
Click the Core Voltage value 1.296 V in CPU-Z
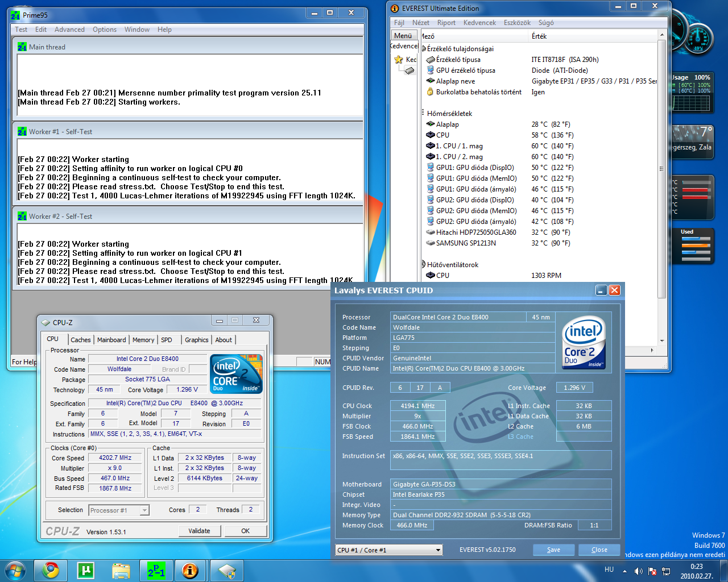tap(187, 390)
